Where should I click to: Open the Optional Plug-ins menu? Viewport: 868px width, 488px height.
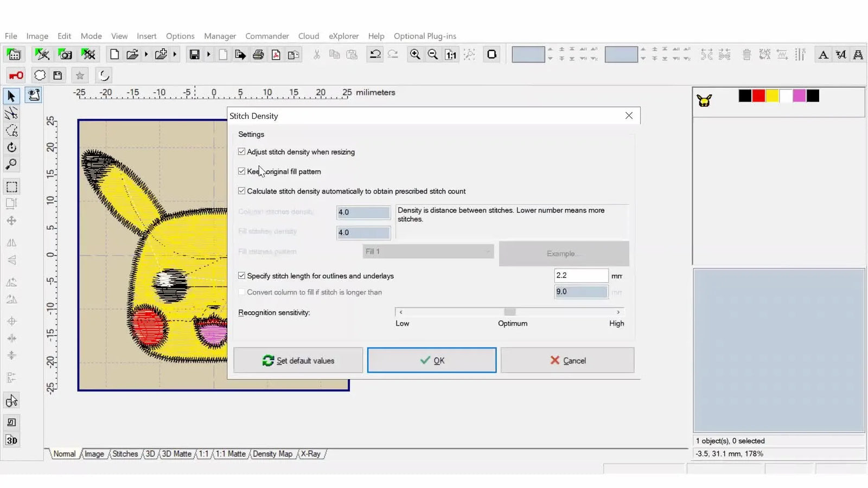pos(425,36)
